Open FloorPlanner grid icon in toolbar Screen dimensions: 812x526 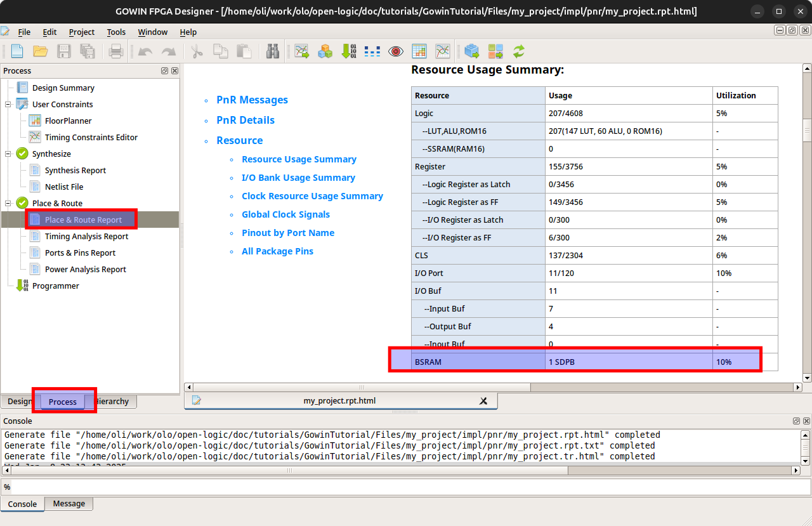pyautogui.click(x=419, y=51)
